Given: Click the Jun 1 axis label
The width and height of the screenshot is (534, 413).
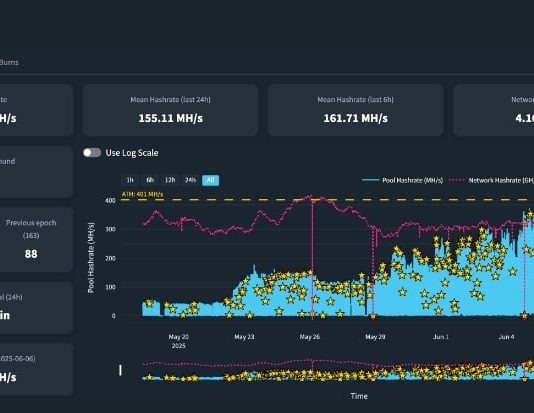Looking at the screenshot, I should point(441,337).
